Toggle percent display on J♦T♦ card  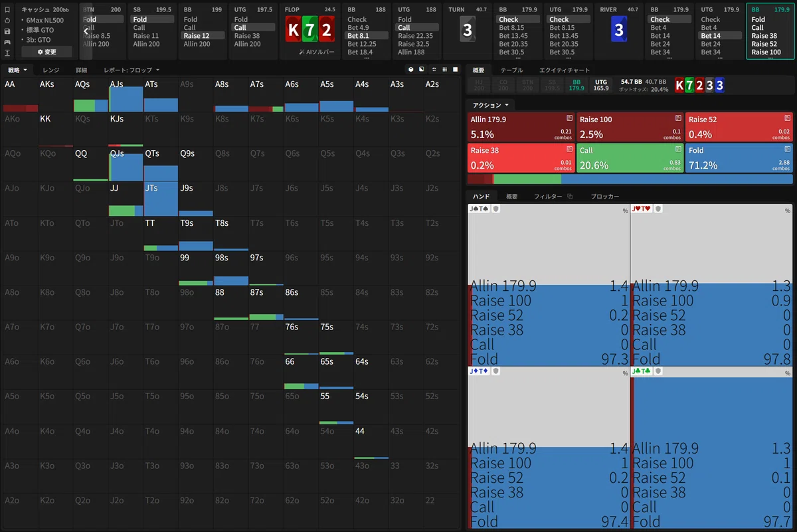625,373
